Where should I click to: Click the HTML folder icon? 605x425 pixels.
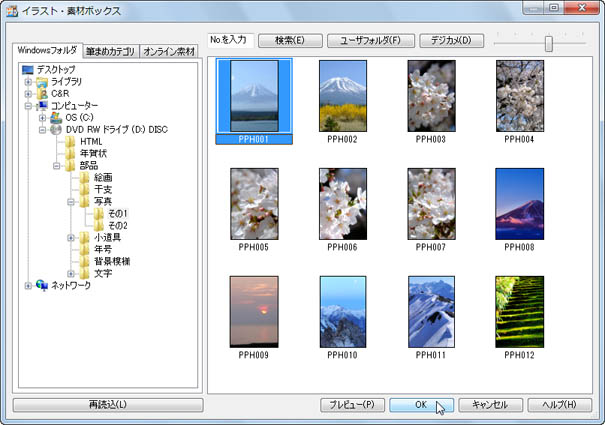(x=71, y=141)
